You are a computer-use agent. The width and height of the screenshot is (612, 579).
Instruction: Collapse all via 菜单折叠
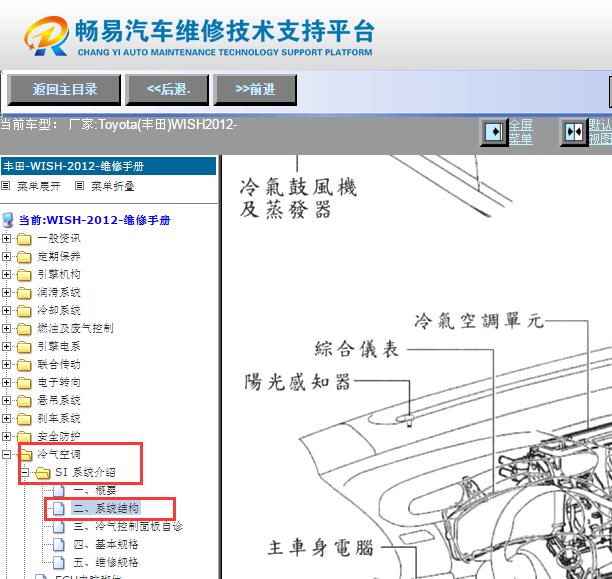tap(112, 186)
